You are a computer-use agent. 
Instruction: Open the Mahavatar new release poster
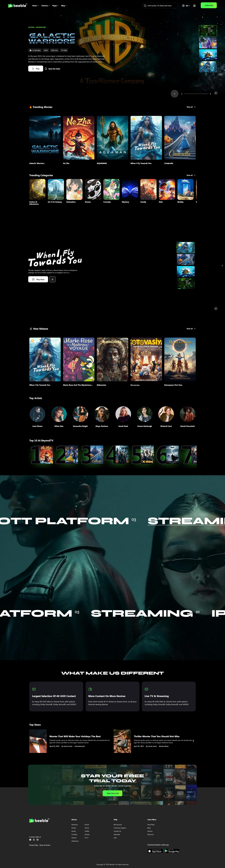[112, 360]
